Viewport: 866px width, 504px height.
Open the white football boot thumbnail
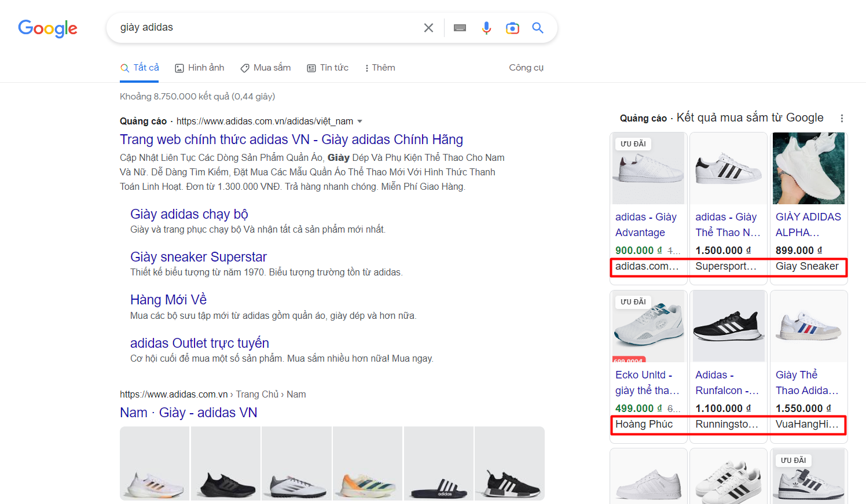click(x=296, y=463)
